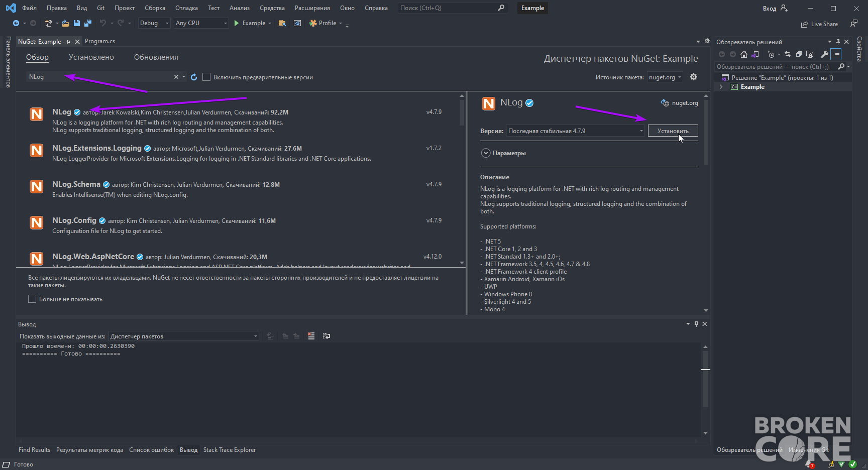Open the Any CPU platform dropdown
Screen dimensions: 868x470
201,23
